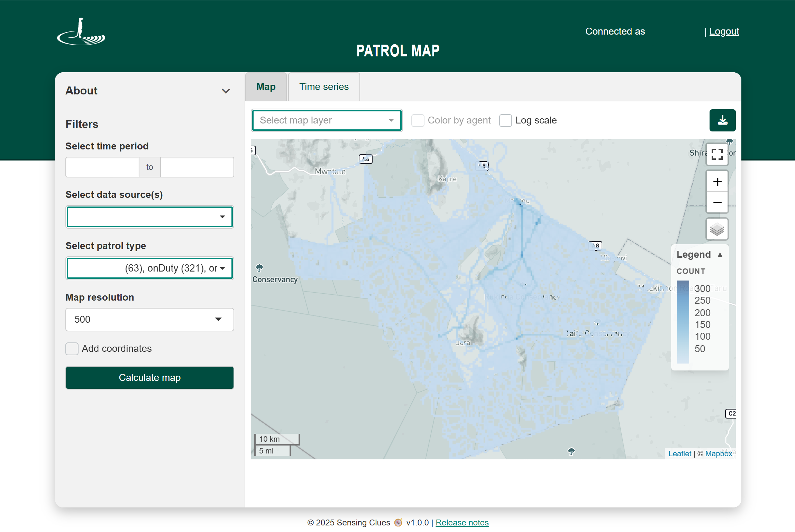The height and width of the screenshot is (532, 795).
Task: Open the data source dropdown
Action: coord(149,217)
